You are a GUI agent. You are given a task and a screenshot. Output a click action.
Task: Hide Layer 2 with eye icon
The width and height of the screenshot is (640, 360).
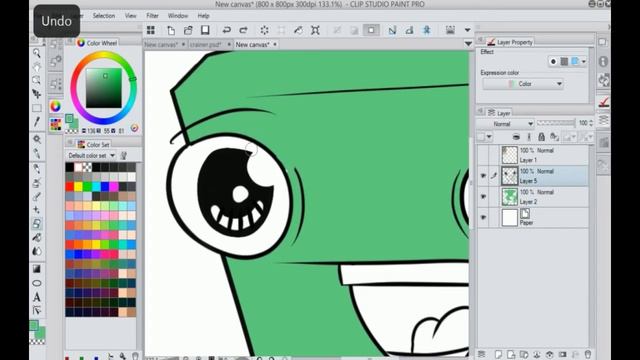tap(483, 197)
